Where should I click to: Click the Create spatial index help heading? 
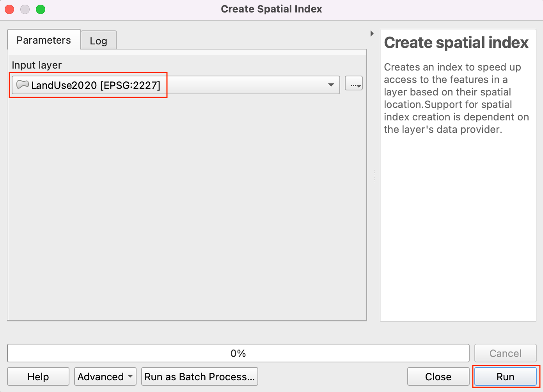(456, 42)
